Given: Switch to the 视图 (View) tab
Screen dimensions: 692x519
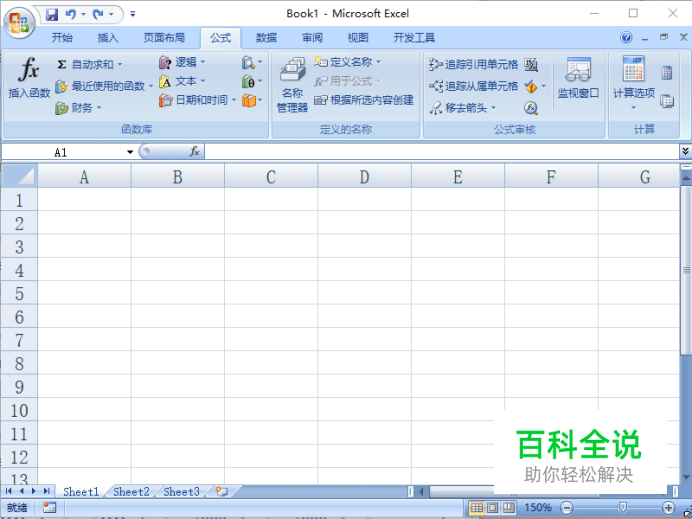Looking at the screenshot, I should 358,38.
